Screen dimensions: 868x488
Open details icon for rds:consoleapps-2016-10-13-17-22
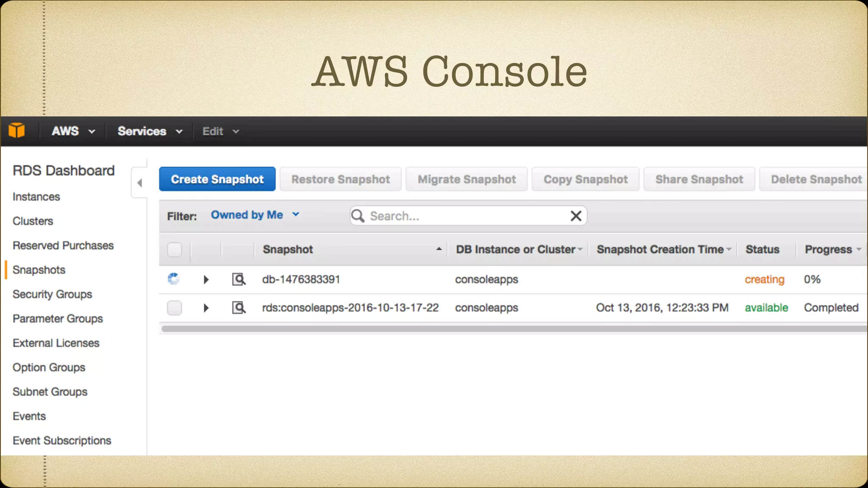(239, 308)
